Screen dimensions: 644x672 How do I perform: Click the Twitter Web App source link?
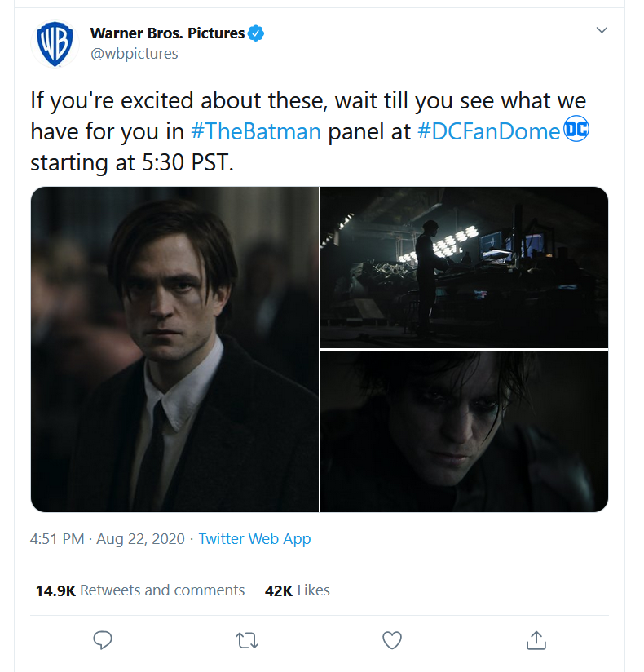[x=254, y=539]
